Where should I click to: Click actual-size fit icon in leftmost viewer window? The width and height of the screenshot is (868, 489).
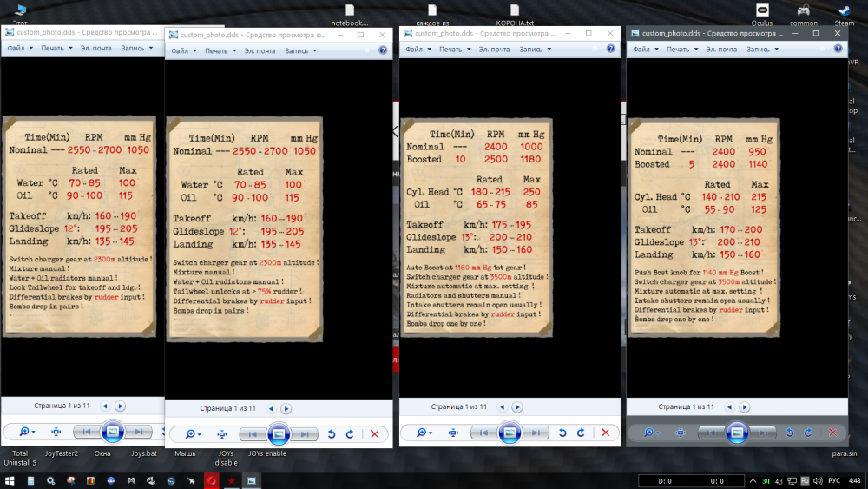coord(56,432)
